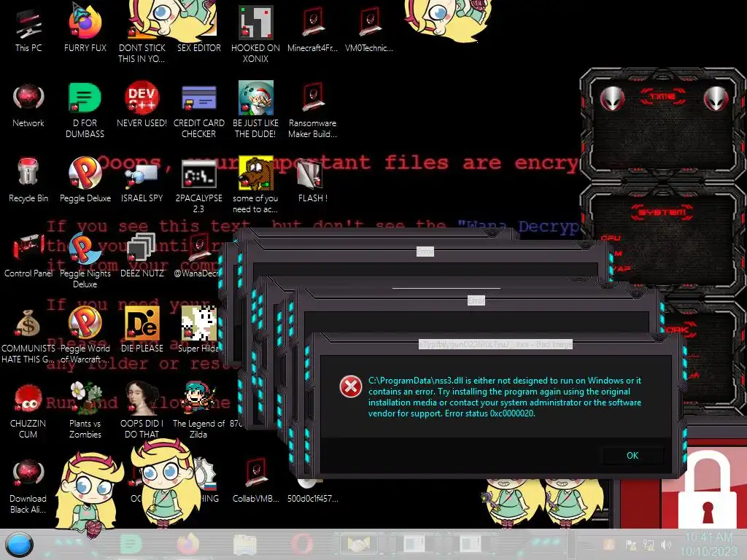Click the network tray icon
This screenshot has height=560, width=747.
tap(649, 544)
